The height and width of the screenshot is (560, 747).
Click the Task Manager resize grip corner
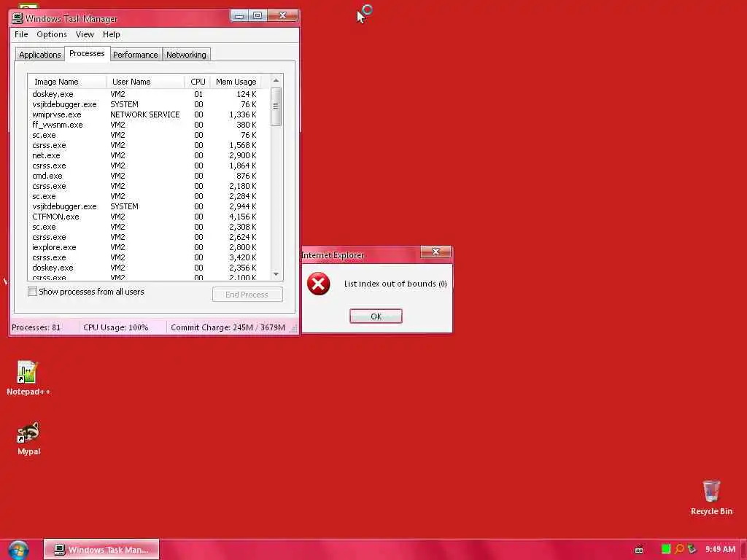click(x=294, y=329)
